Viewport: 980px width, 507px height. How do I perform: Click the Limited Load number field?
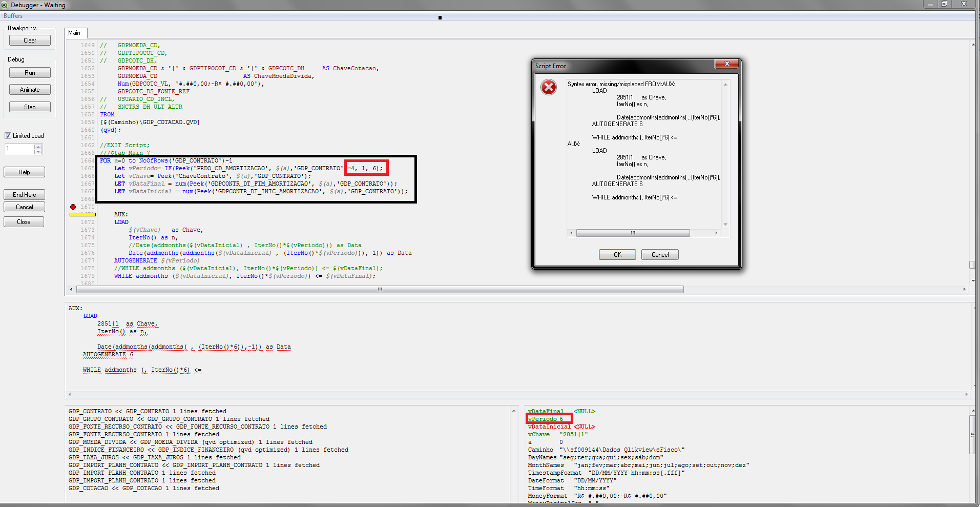[19, 149]
